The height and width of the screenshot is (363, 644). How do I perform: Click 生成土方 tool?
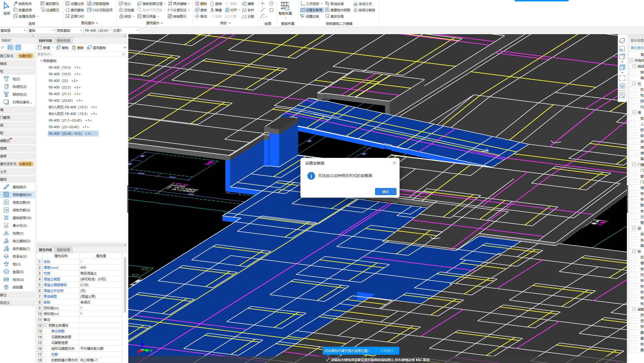363,4
